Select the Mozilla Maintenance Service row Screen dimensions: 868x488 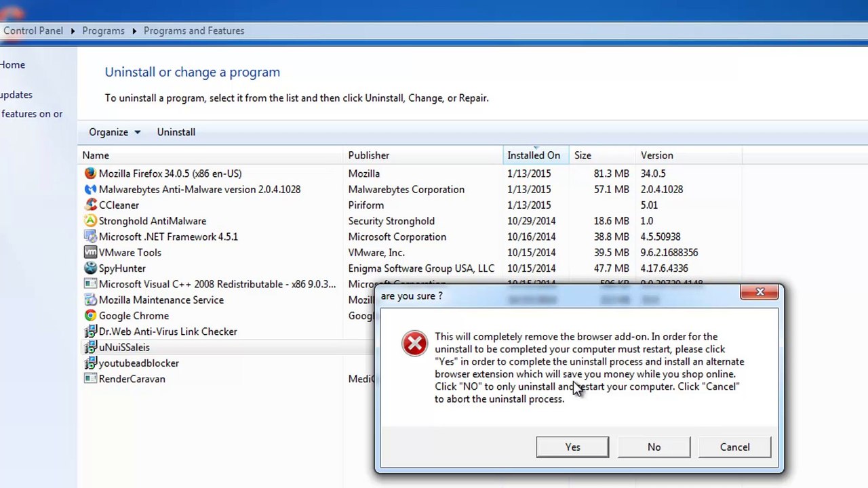coord(161,300)
